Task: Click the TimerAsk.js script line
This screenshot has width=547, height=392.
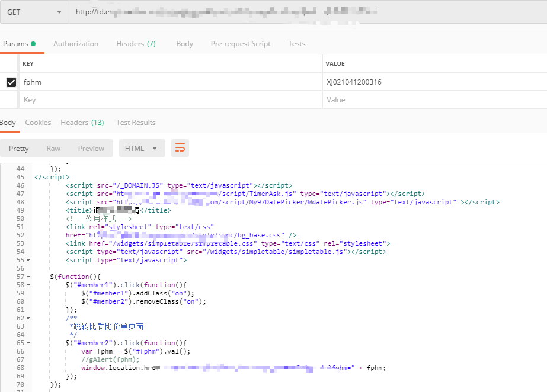Action: point(245,194)
